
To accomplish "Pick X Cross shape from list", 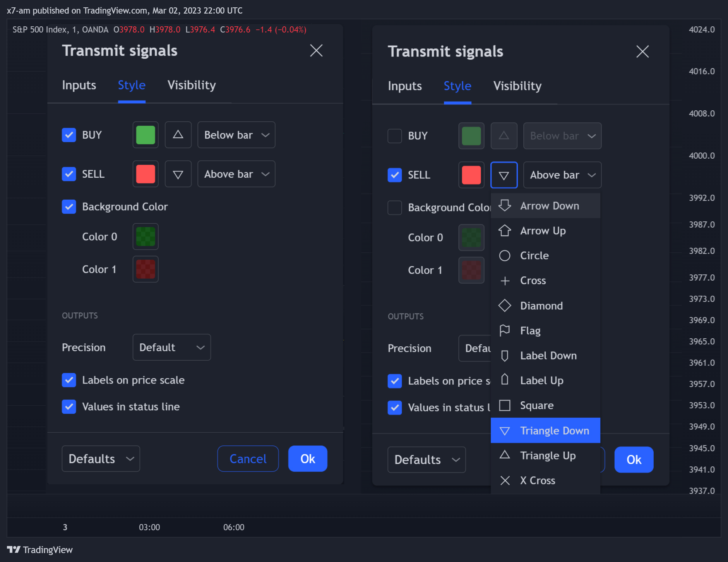I will tap(545, 480).
